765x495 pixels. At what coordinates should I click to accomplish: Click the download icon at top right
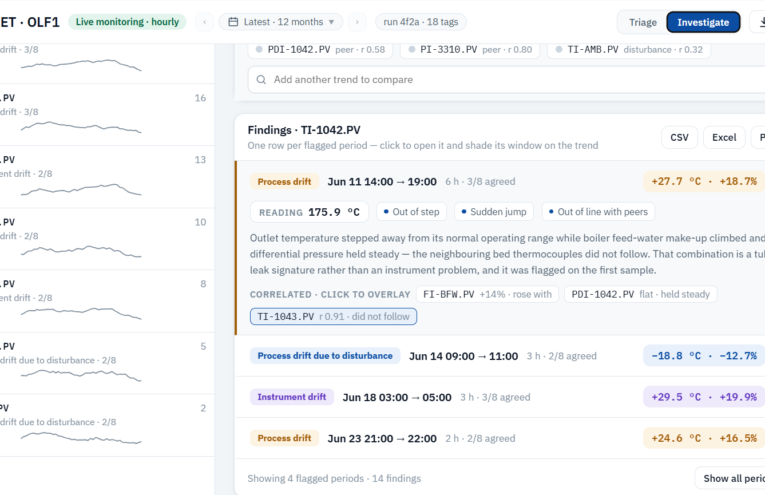(x=761, y=22)
